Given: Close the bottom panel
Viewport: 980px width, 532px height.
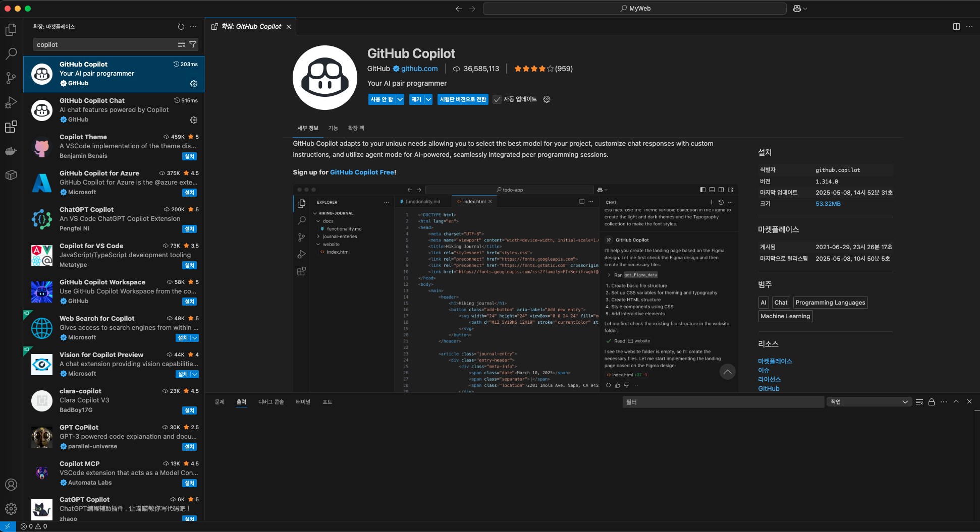Looking at the screenshot, I should tap(969, 402).
